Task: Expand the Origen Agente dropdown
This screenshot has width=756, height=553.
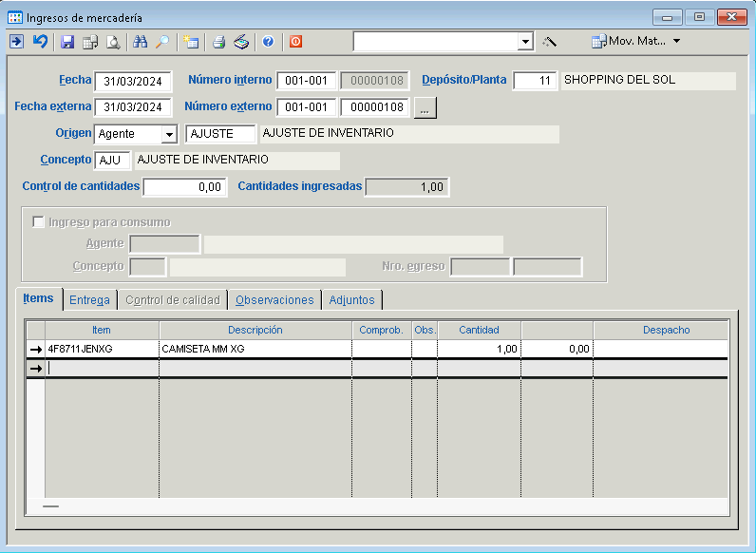Action: (169, 134)
